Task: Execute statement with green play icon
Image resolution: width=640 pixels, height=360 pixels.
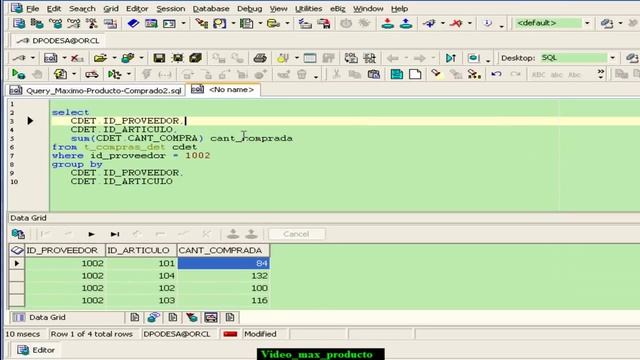Action: (18, 74)
